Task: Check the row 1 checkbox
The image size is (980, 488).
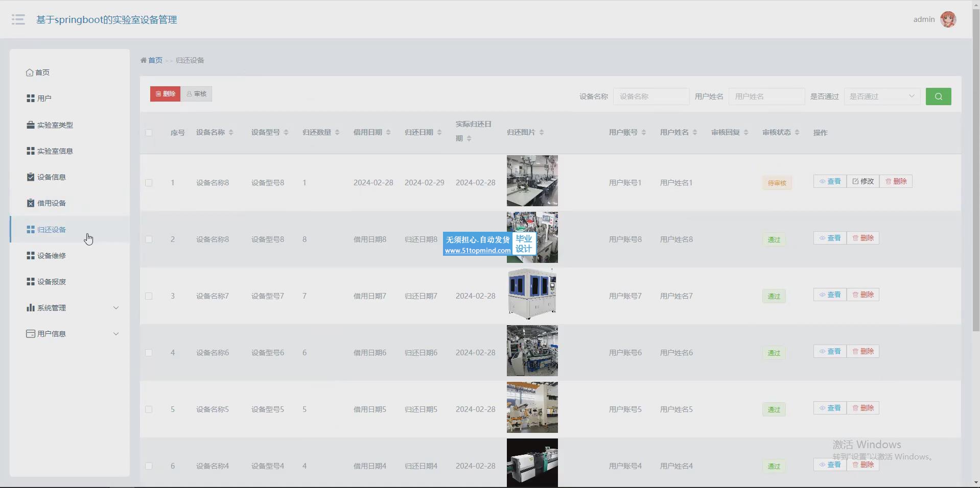Action: point(149,183)
